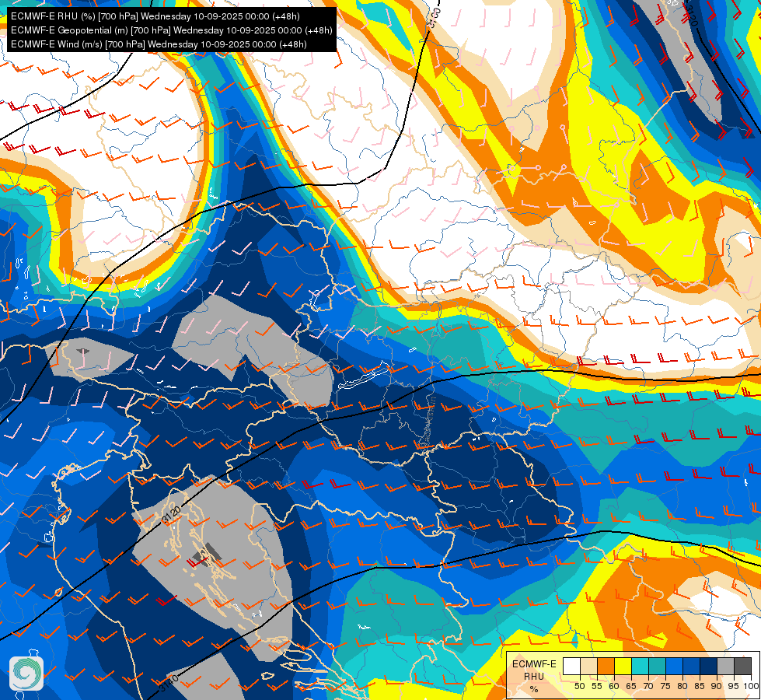Select the ECMWF-E RHU 700 hPa title line
The width and height of the screenshot is (761, 700).
(155, 16)
